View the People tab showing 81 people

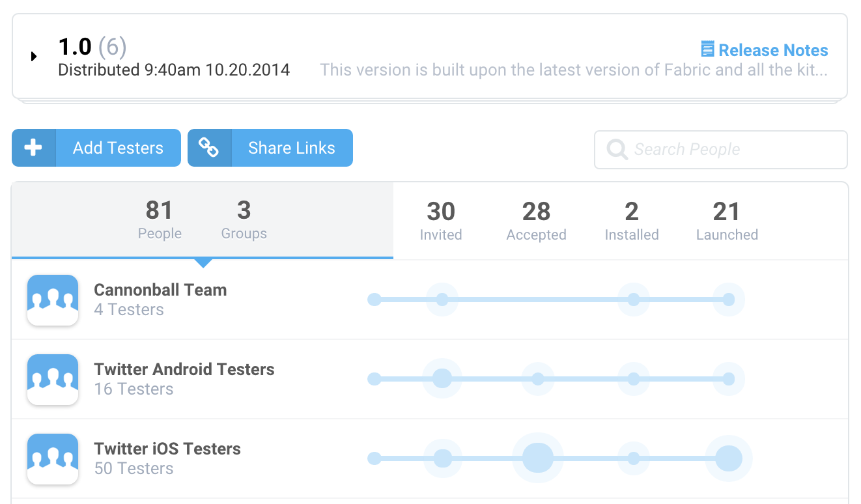pos(160,220)
